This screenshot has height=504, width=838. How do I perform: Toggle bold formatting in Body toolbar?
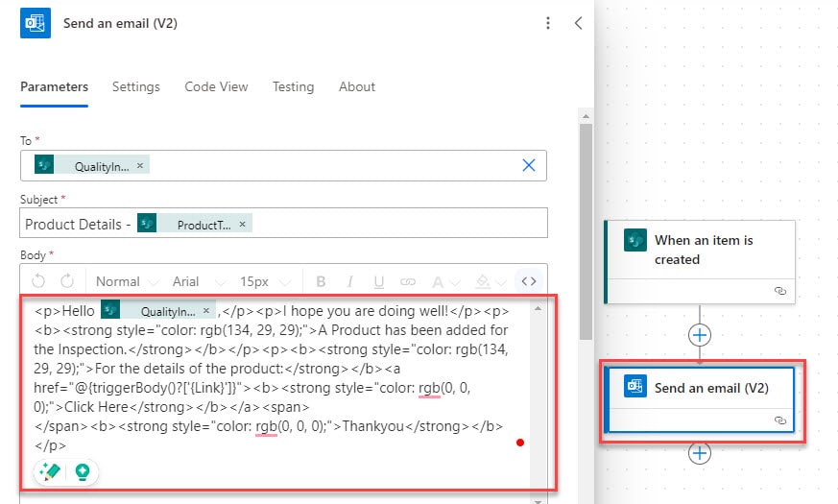pyautogui.click(x=321, y=281)
